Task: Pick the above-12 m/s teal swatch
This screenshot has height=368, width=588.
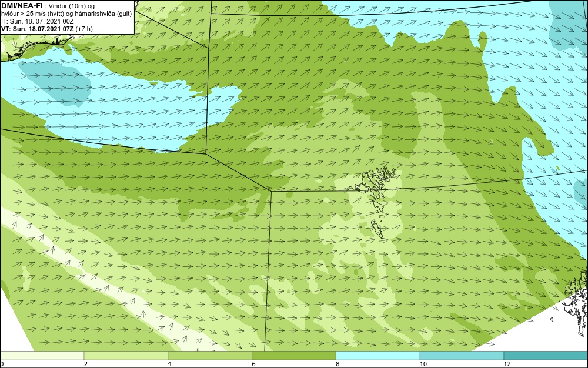Action: coord(546,355)
